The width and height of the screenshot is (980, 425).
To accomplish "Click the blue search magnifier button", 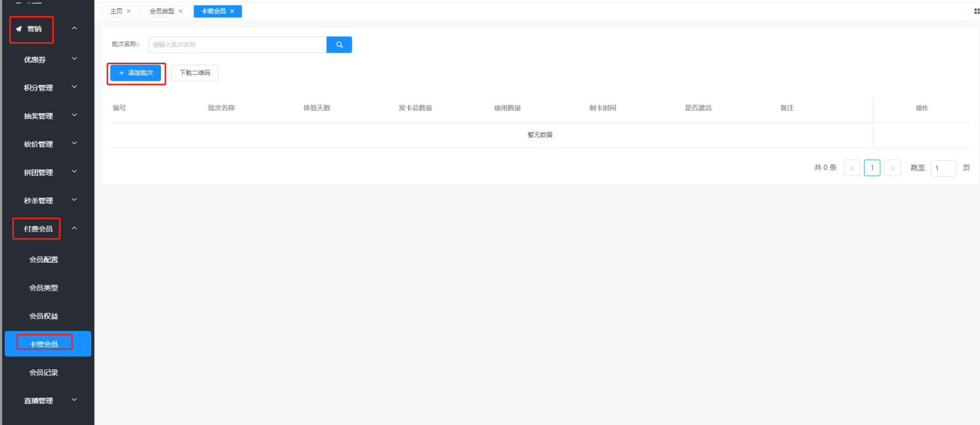I will coord(339,45).
